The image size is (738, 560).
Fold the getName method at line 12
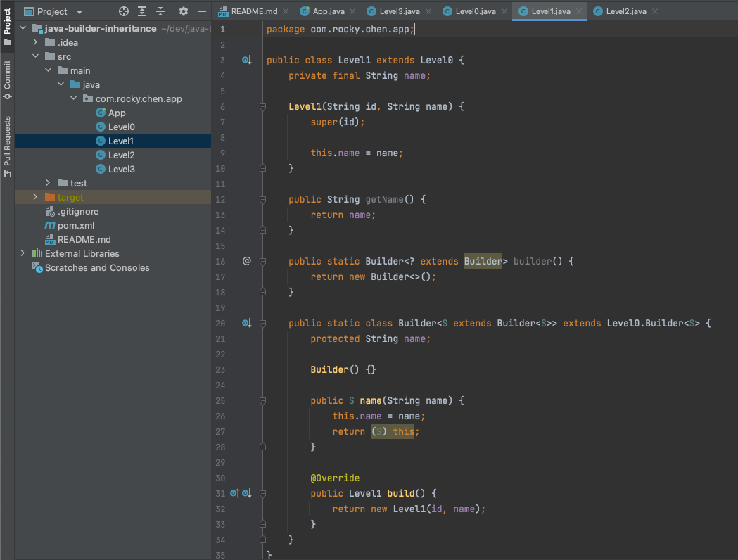[262, 200]
